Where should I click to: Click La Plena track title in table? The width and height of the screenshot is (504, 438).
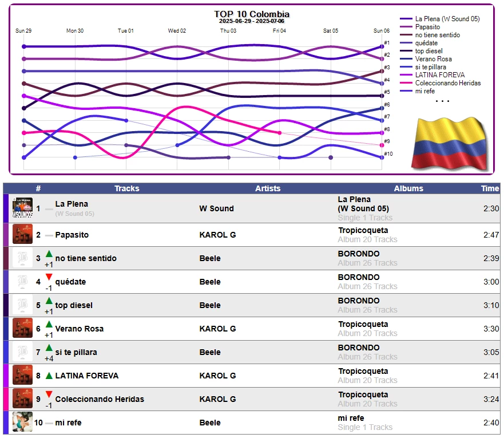72,204
